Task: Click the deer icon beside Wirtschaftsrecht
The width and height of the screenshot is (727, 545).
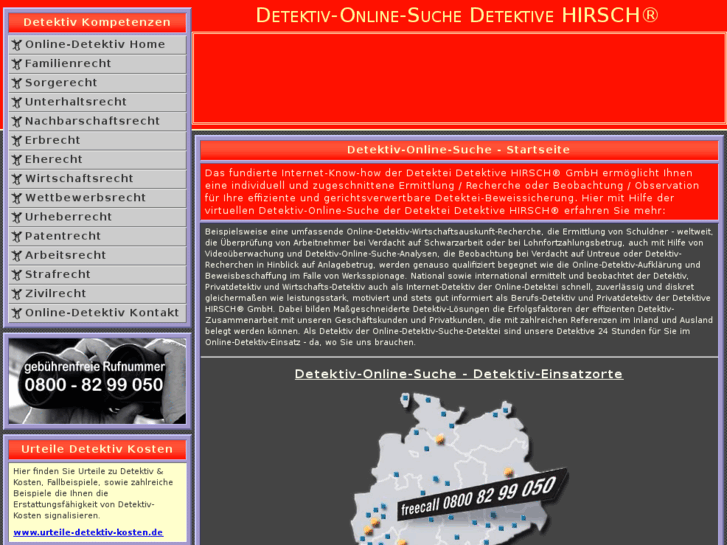Action: pyautogui.click(x=17, y=179)
